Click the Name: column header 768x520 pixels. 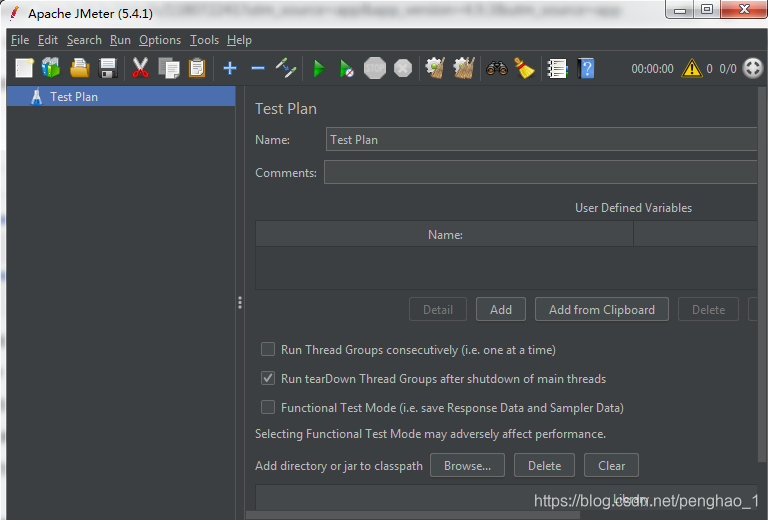[x=445, y=235]
